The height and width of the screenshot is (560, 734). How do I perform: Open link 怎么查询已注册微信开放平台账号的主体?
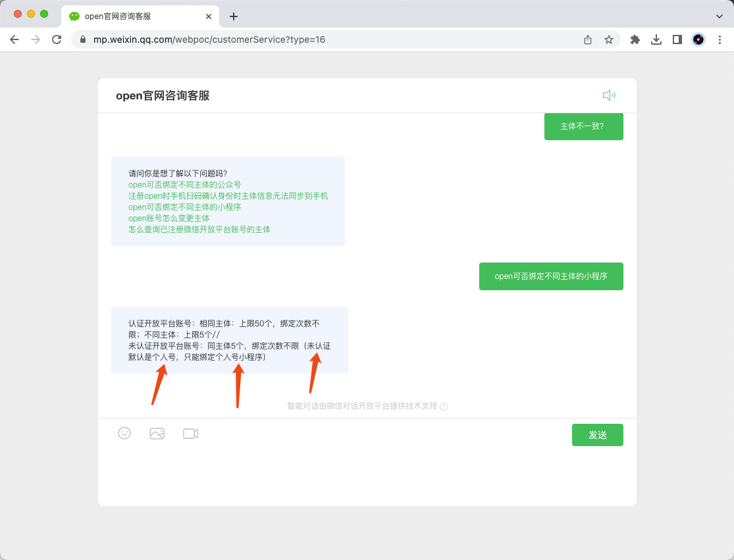199,230
